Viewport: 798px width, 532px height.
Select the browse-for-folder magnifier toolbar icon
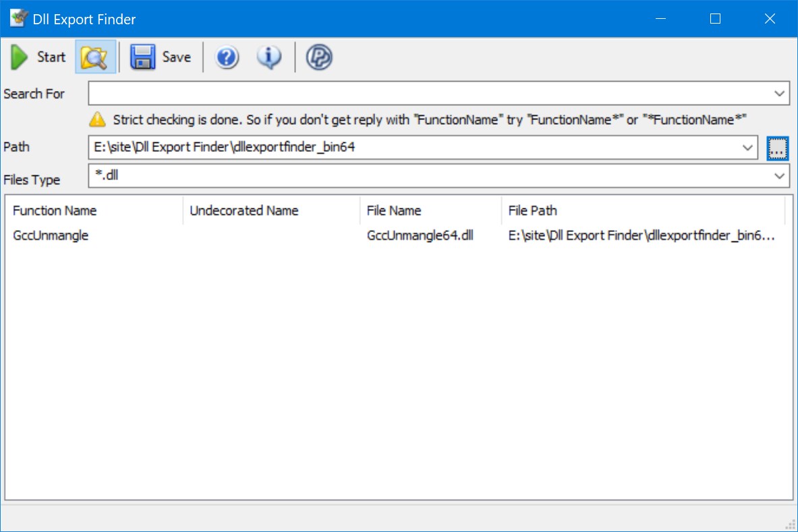[94, 57]
